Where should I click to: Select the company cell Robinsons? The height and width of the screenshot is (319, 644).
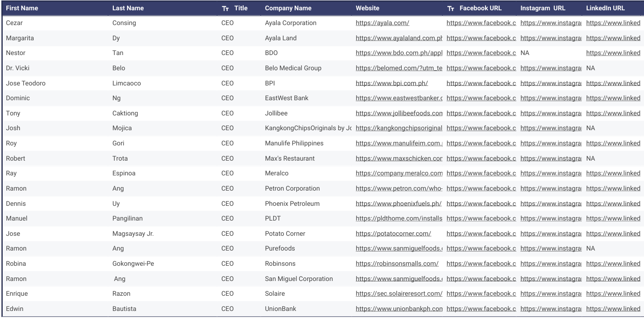click(280, 264)
